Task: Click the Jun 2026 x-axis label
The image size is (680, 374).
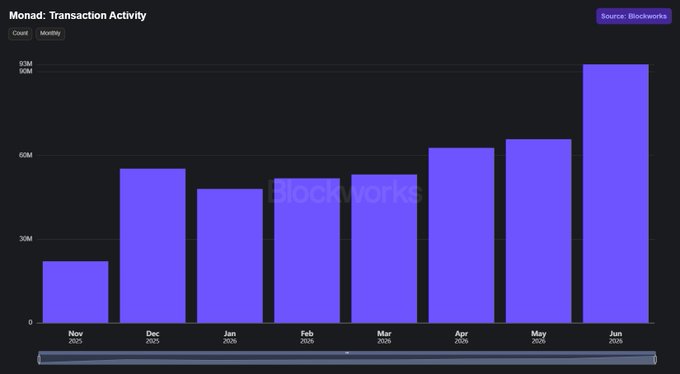Action: (616, 337)
